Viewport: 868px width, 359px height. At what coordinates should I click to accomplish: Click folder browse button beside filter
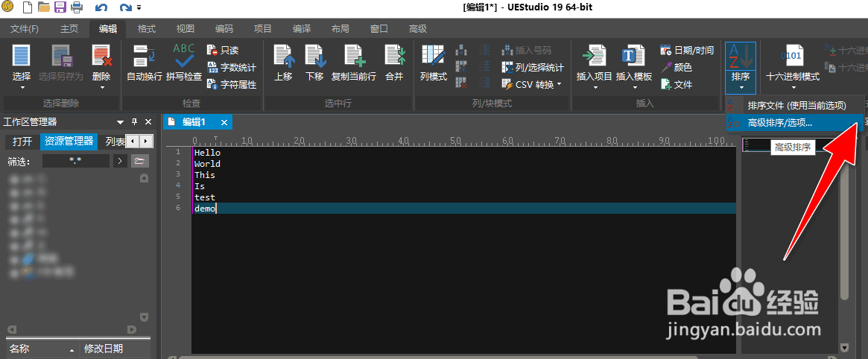click(140, 161)
